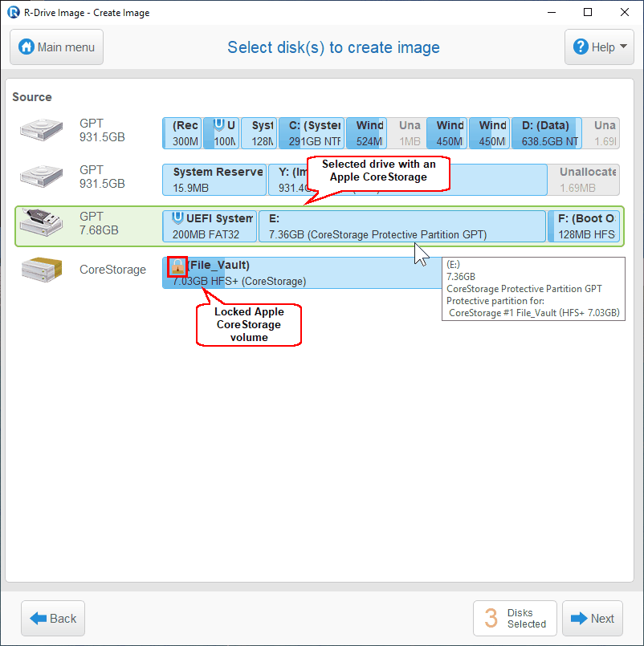Select second GPT 931.5GB hard drive icon
The image size is (644, 646).
click(x=41, y=177)
